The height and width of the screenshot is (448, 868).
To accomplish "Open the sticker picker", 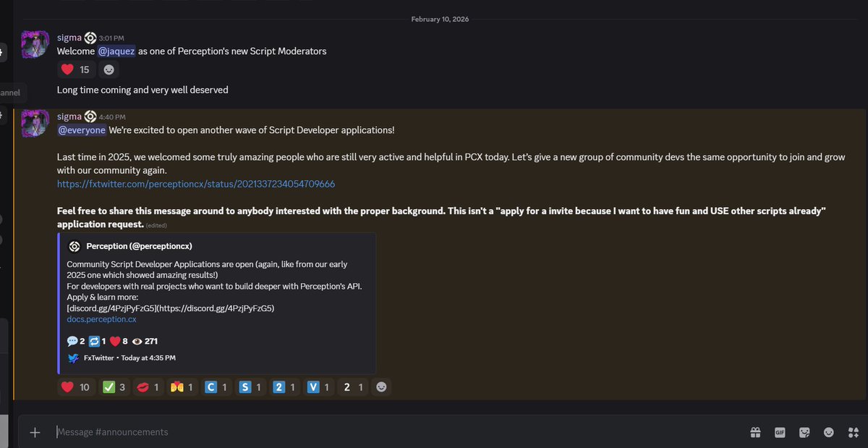I will point(804,432).
